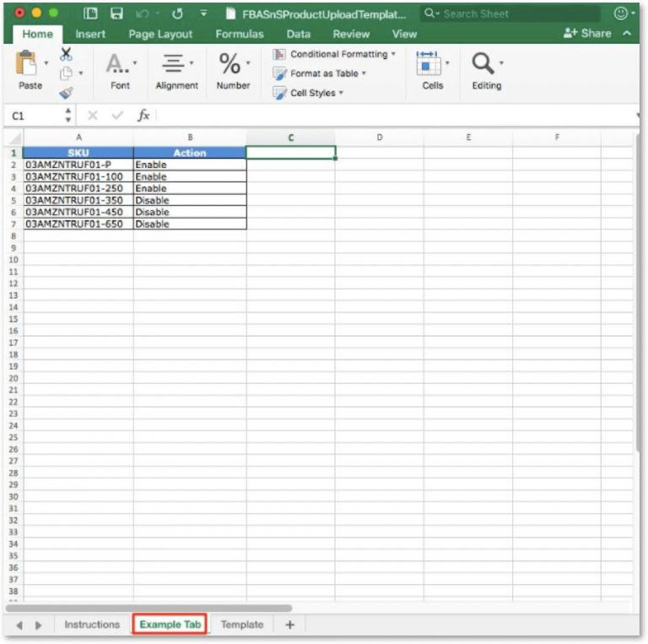
Task: Click the Share button
Action: pos(588,33)
